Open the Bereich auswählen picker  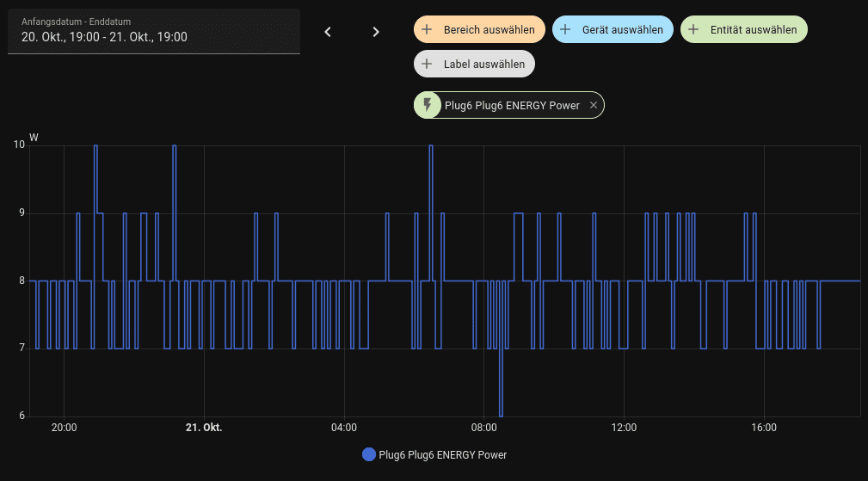489,29
